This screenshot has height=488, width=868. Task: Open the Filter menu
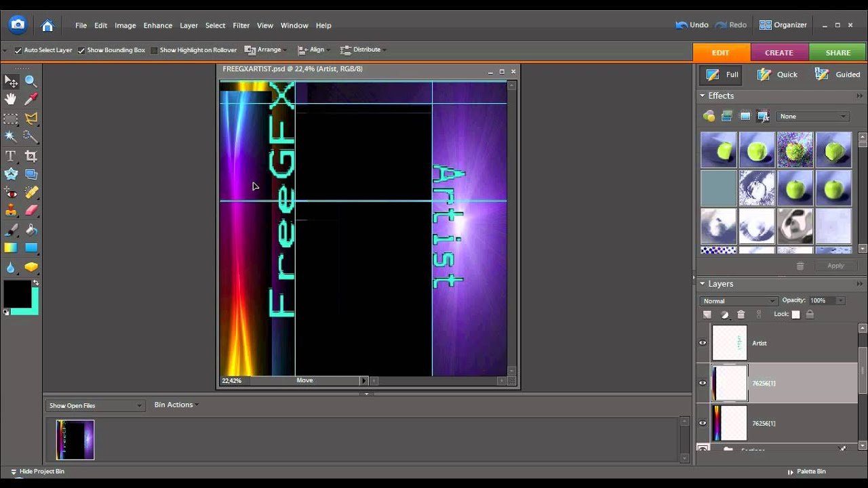coord(241,26)
